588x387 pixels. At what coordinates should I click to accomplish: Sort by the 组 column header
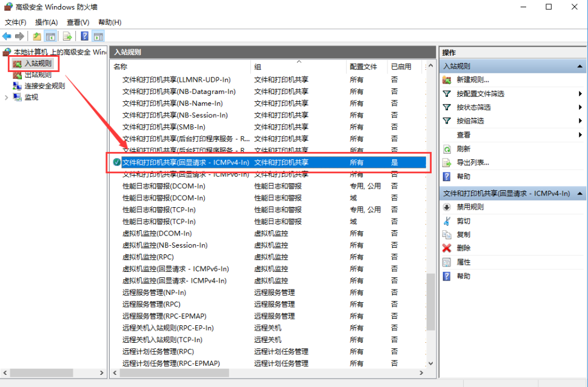(x=298, y=67)
